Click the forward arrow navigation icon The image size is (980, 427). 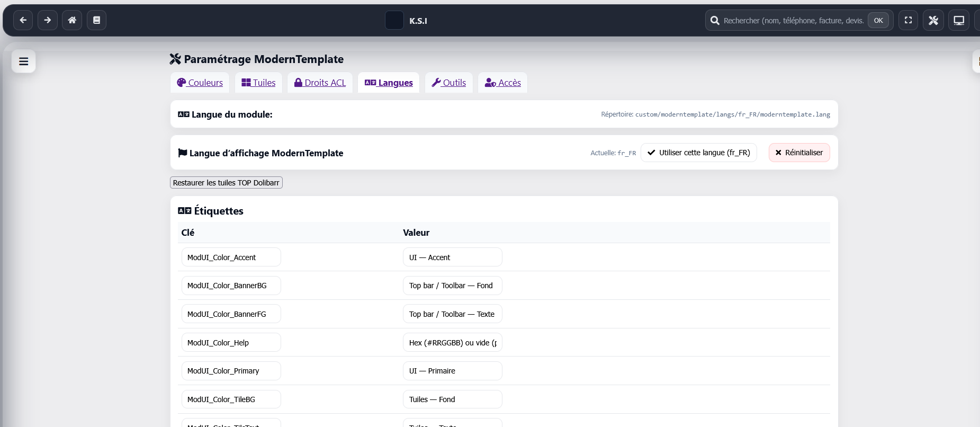(48, 20)
